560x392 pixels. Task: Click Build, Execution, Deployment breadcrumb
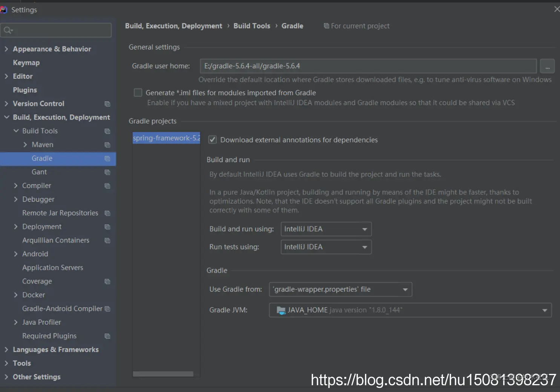[x=173, y=26]
